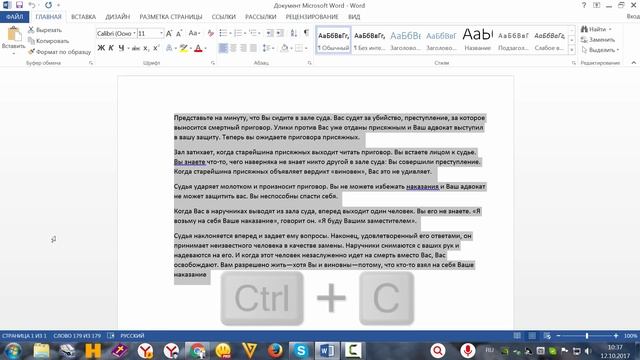Toggle strikethrough abc formatting
640x360 pixels.
(x=136, y=48)
